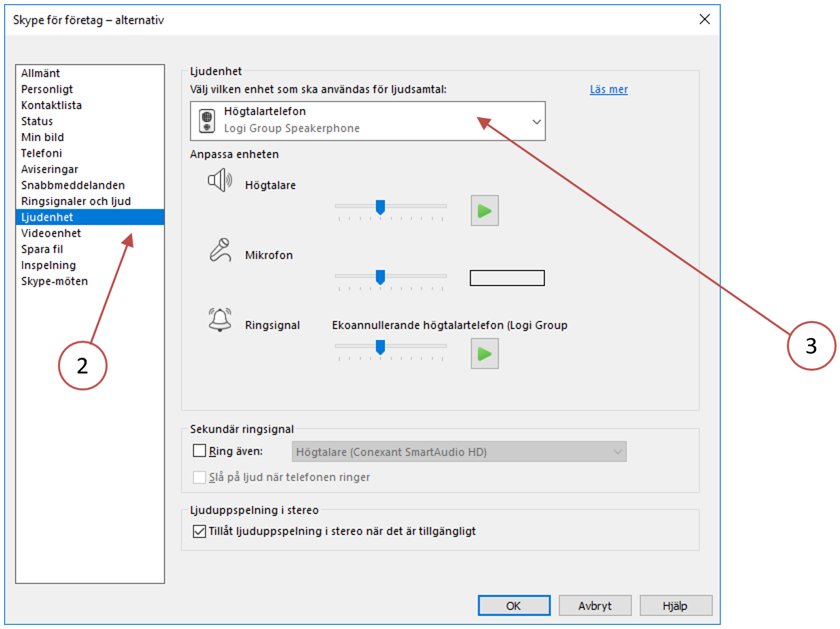Close the Skype för företag dialog
The image size is (840, 629).
click(704, 19)
